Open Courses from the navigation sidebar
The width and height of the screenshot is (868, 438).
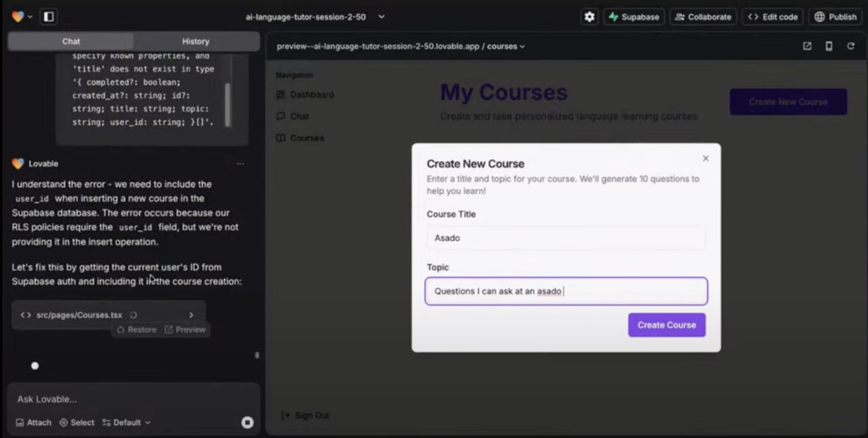coord(307,138)
